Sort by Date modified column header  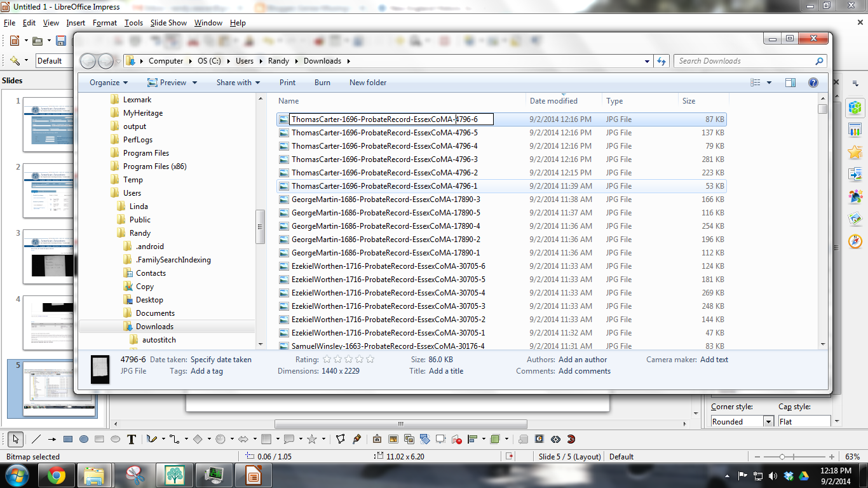[x=553, y=101]
